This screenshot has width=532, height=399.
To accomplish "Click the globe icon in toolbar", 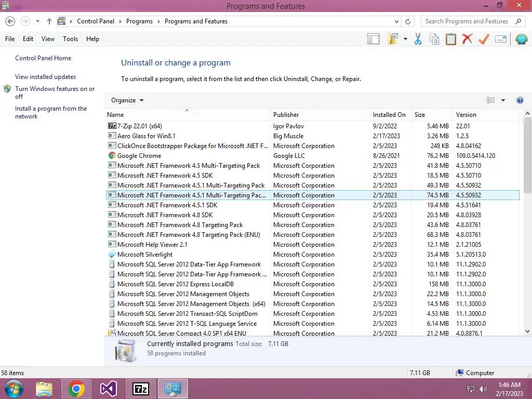I will 521,39.
